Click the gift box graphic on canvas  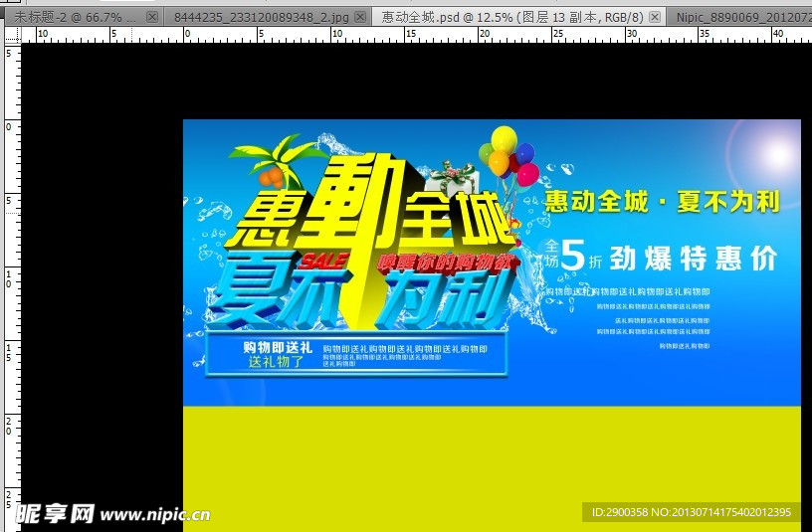coord(452,179)
